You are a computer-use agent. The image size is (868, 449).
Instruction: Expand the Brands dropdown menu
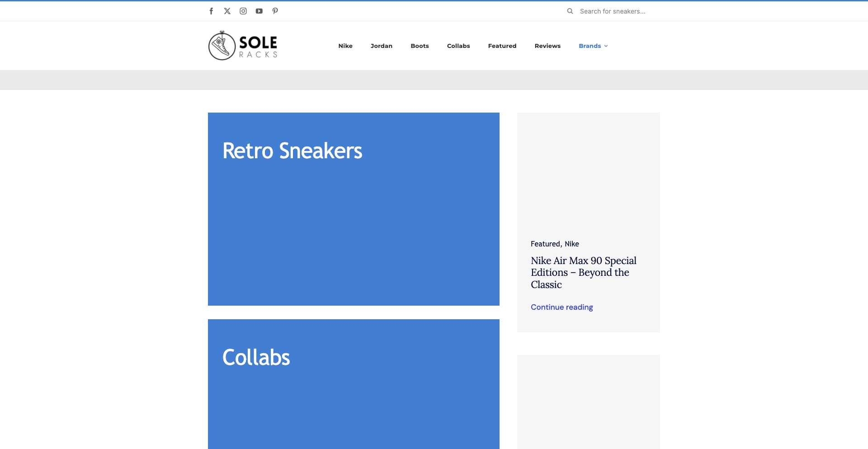point(590,46)
